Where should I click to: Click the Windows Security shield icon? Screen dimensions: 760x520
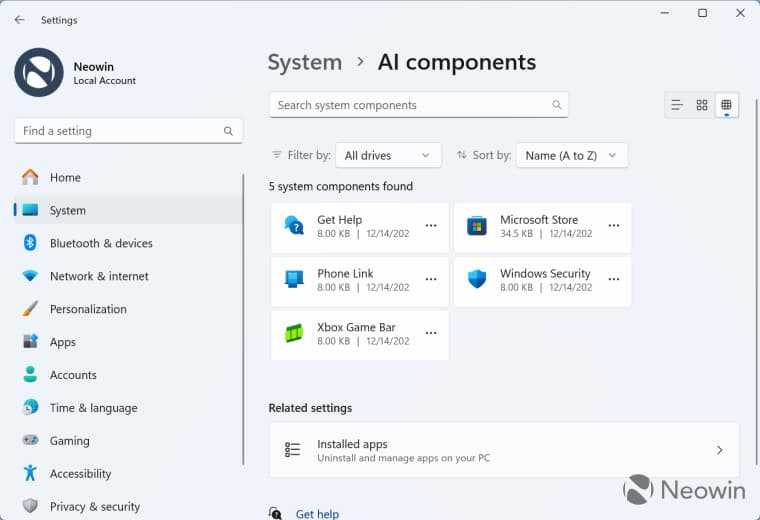477,280
